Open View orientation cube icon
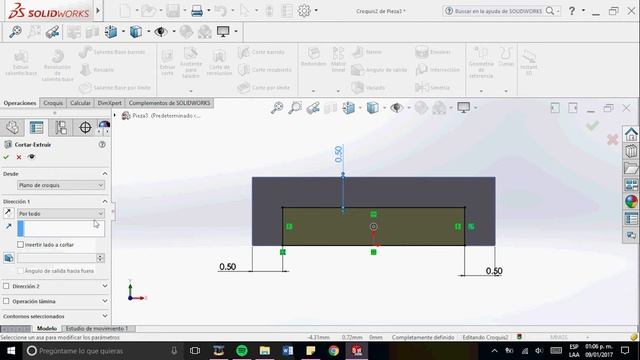Viewport: 640px width, 360px height. [349, 108]
